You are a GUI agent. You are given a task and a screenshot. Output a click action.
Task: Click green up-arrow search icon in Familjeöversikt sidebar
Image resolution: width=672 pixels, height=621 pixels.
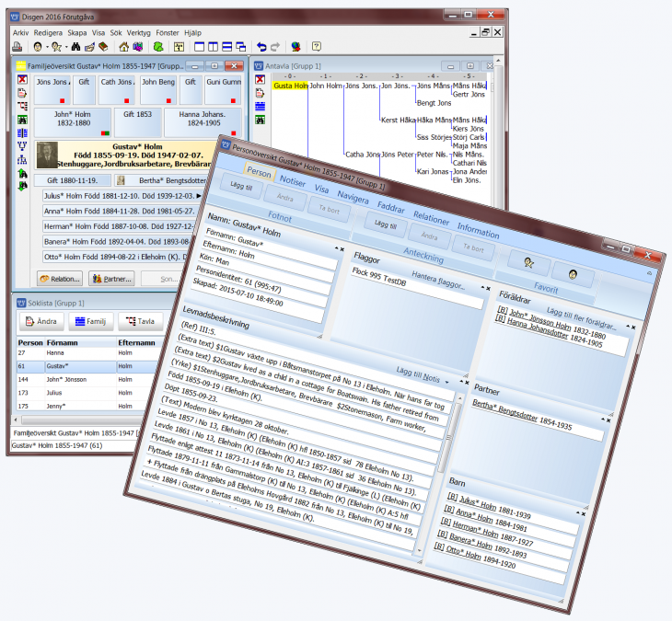click(x=22, y=173)
